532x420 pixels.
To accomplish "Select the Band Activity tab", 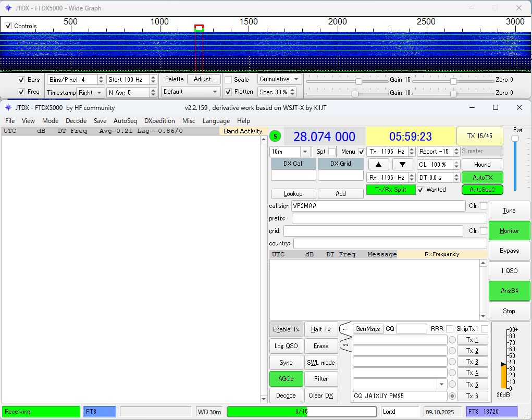I will tap(243, 131).
